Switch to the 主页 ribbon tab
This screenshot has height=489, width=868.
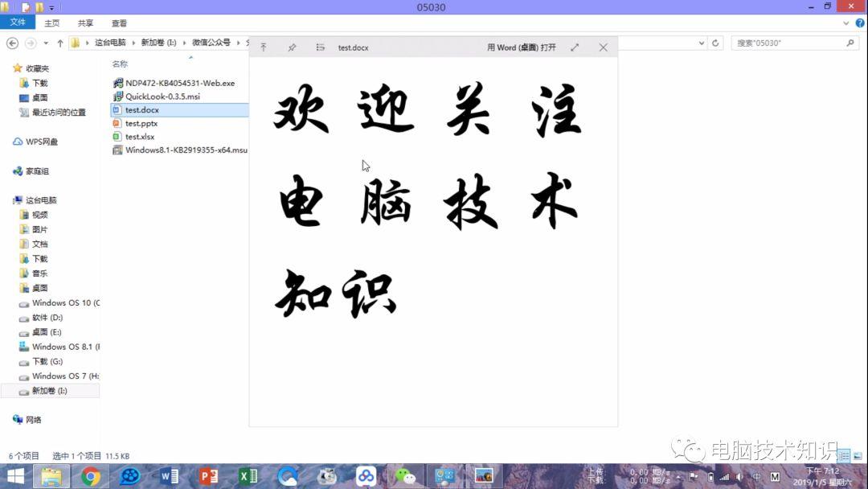coord(52,23)
